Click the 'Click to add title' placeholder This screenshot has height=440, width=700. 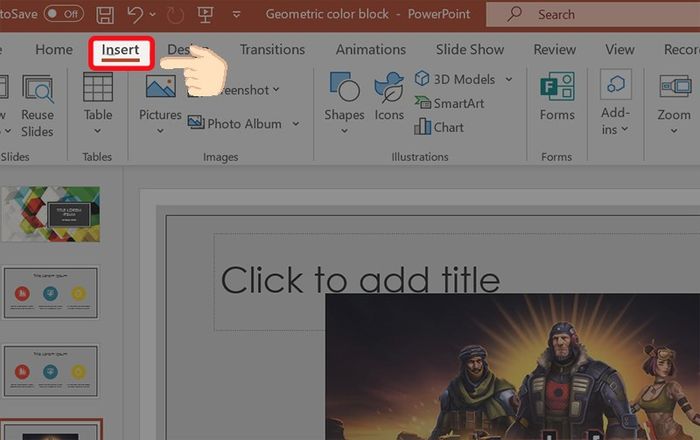tap(360, 281)
